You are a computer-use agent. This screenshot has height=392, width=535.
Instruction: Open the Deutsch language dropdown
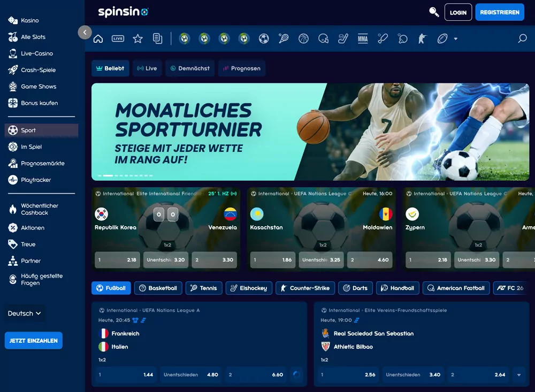tap(25, 313)
